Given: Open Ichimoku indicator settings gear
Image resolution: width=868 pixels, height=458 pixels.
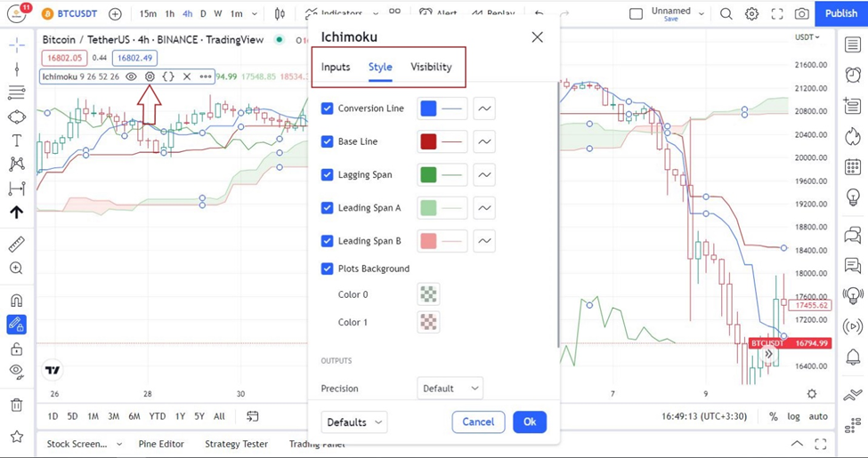Looking at the screenshot, I should click(150, 76).
